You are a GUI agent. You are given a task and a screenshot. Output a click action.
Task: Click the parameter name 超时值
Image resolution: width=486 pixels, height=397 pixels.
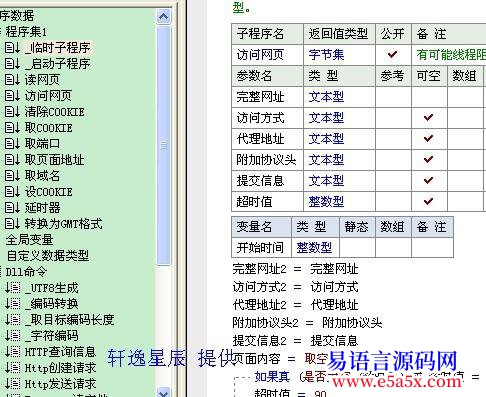(254, 202)
